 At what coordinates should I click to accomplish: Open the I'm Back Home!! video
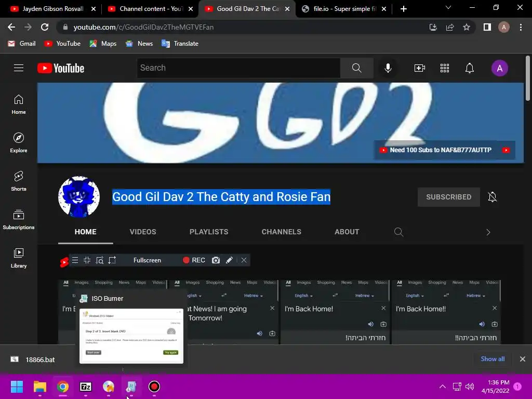click(x=446, y=312)
